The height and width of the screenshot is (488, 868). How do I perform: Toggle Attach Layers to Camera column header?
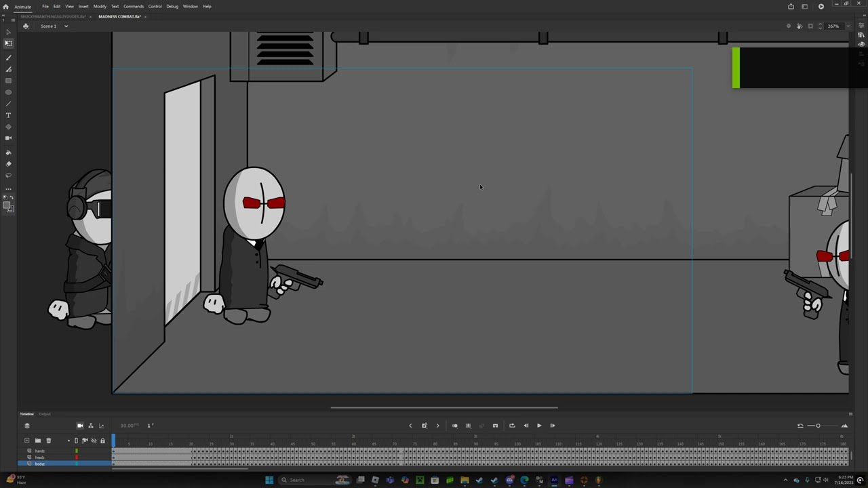click(85, 441)
